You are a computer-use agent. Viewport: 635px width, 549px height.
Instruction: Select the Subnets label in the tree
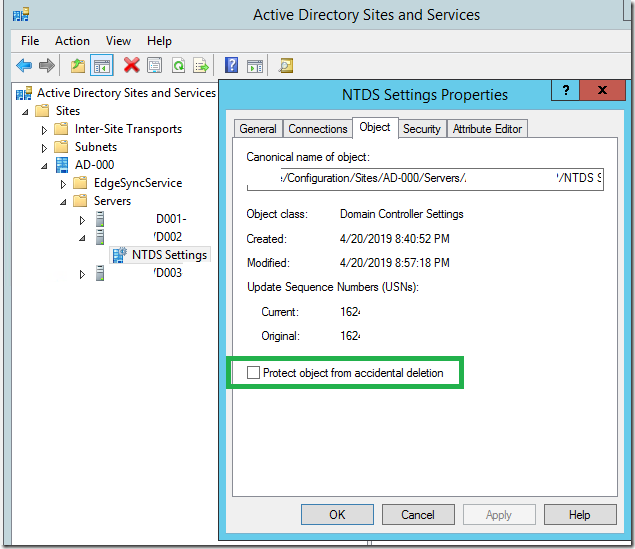[x=96, y=147]
